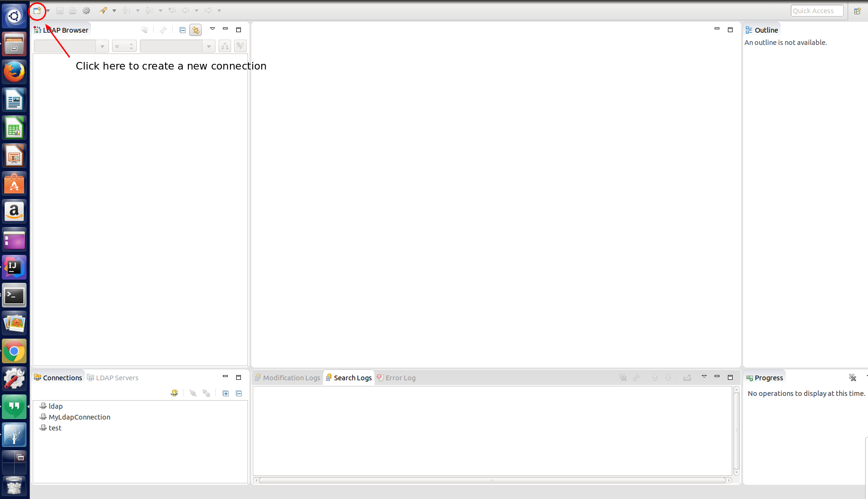Open Preferences gear icon in toolbar
This screenshot has height=499, width=868.
(86, 10)
